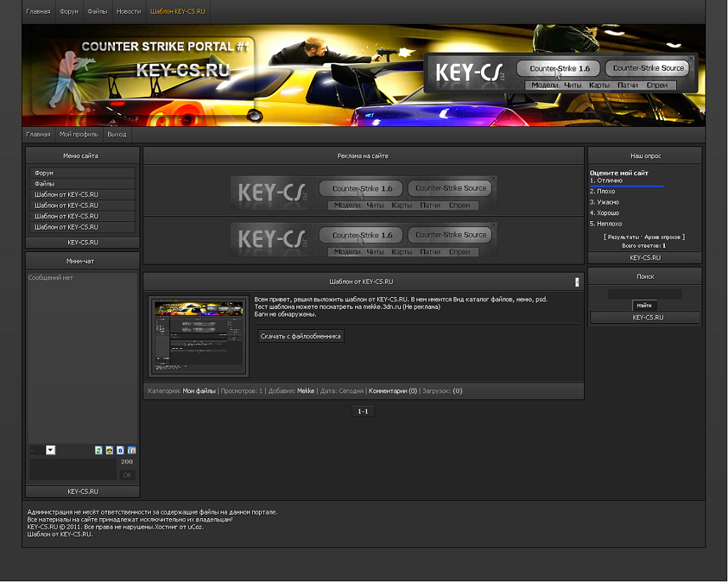728x582 pixels.
Task: Open Архив опросов link
Action: tap(662, 237)
